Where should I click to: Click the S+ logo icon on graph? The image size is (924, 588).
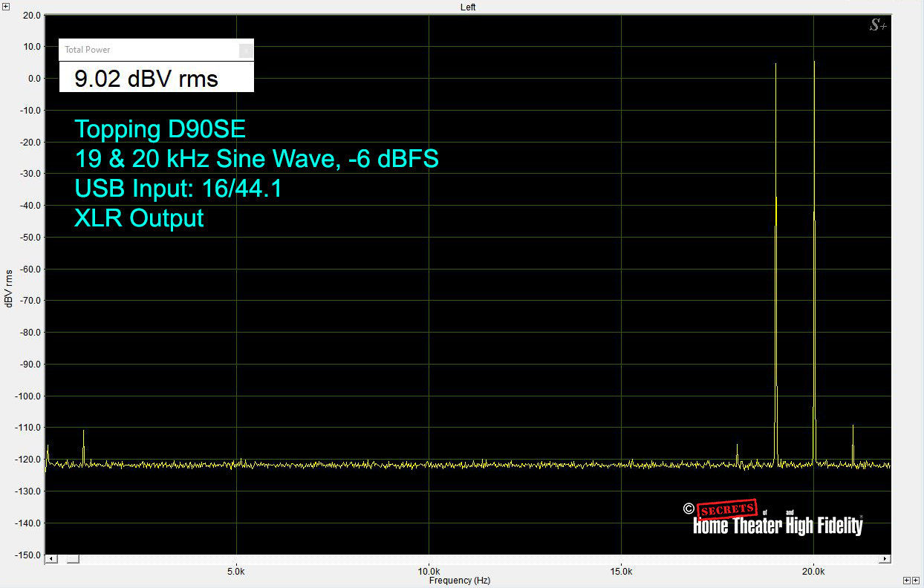tap(877, 26)
